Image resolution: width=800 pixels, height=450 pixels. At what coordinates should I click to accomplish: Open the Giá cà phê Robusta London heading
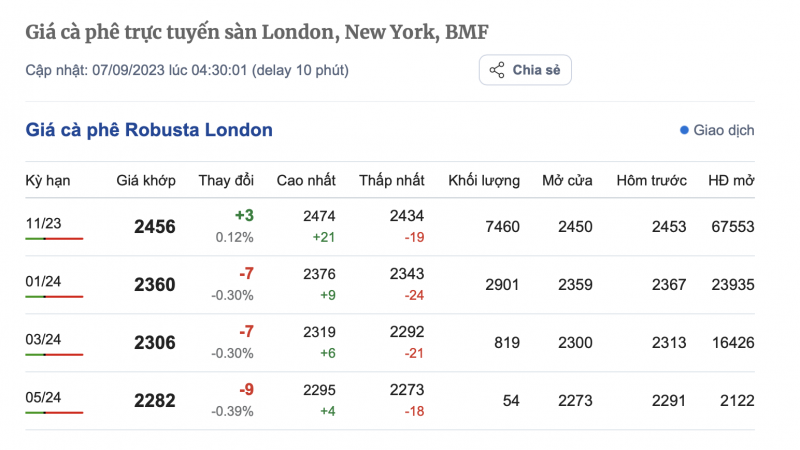[x=149, y=130]
